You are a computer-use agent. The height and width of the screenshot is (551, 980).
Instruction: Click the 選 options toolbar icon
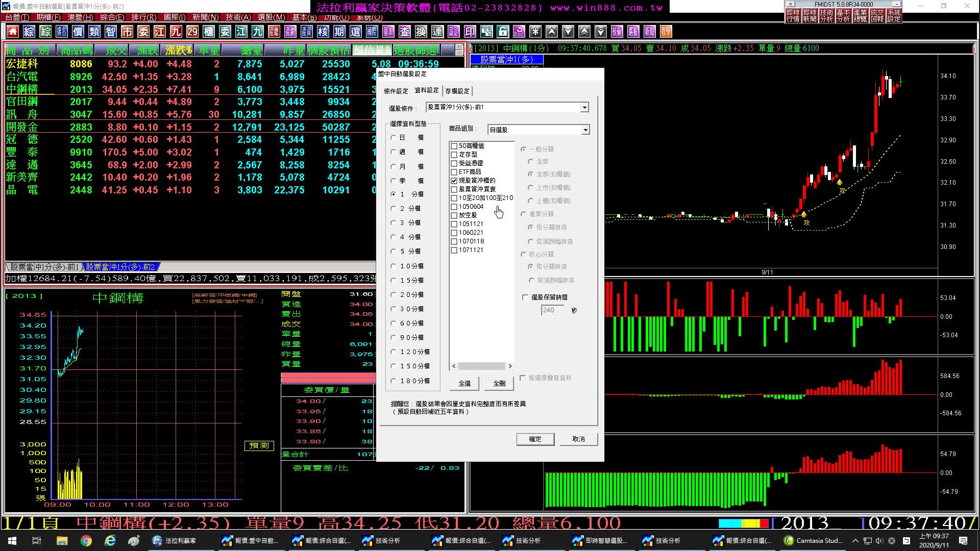tap(356, 32)
